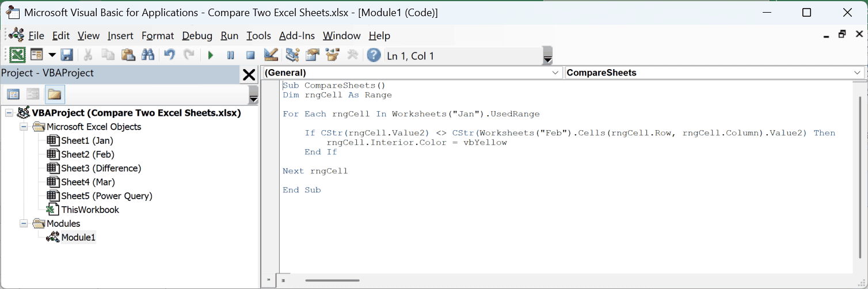Viewport: 868px width, 289px height.
Task: Click the vertical scrollbar in code window
Action: click(859, 177)
